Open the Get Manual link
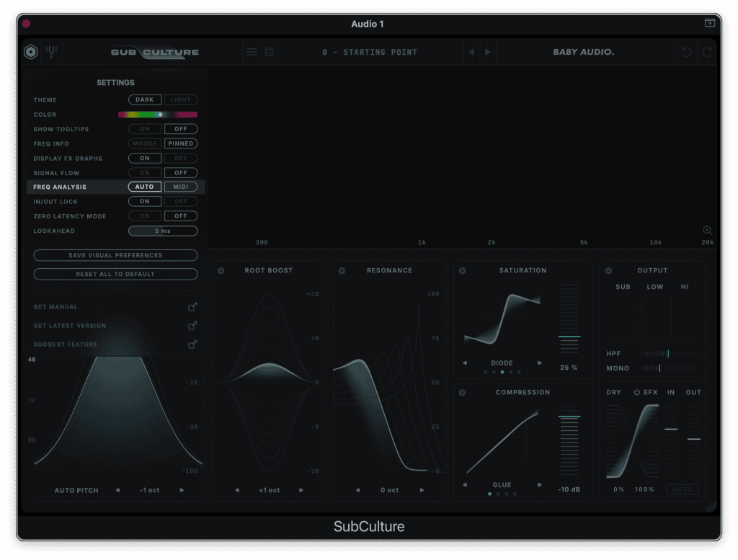738x560 pixels. tap(55, 307)
